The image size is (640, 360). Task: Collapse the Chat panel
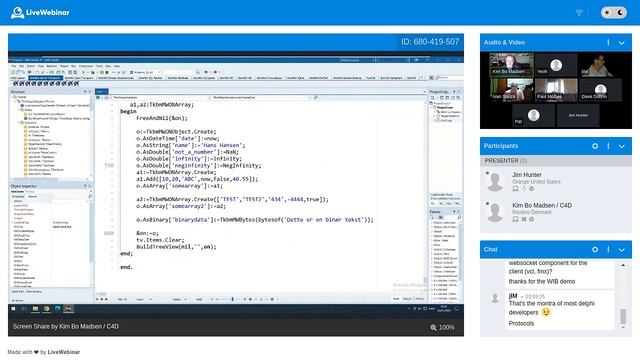[622, 250]
